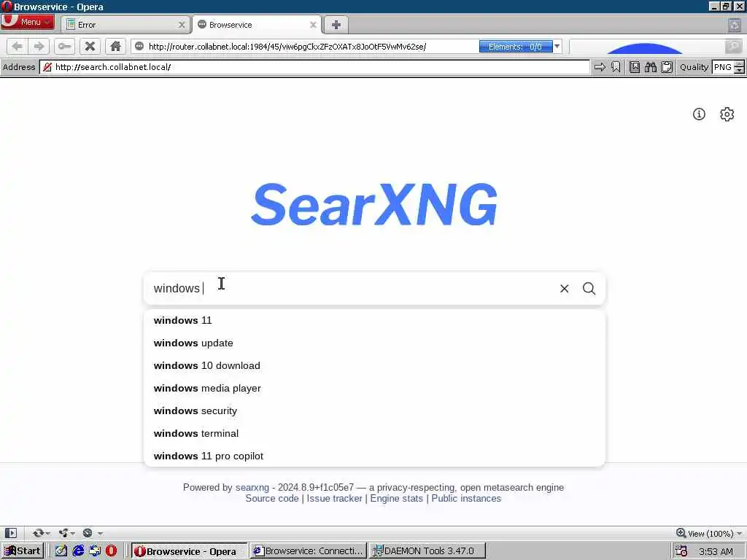Clear the search query with X
747x560 pixels.
click(564, 289)
